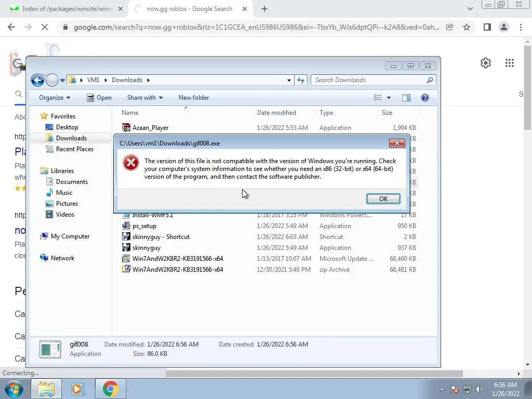Open Chrome side panel icon
This screenshot has height=399, width=532.
[x=487, y=27]
